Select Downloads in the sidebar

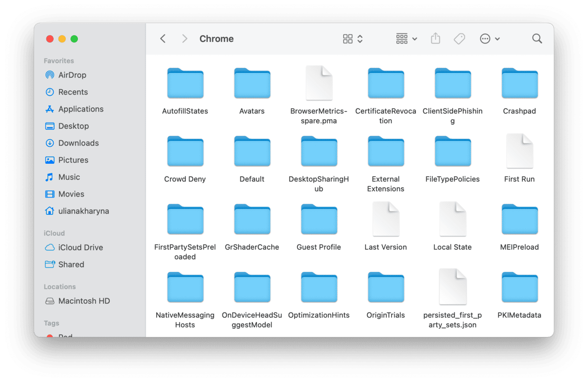[x=78, y=143]
